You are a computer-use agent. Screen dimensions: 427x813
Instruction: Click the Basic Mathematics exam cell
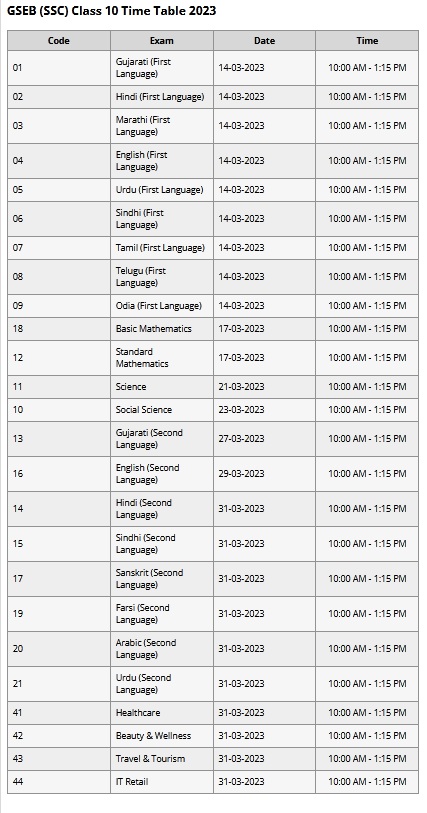coord(162,329)
